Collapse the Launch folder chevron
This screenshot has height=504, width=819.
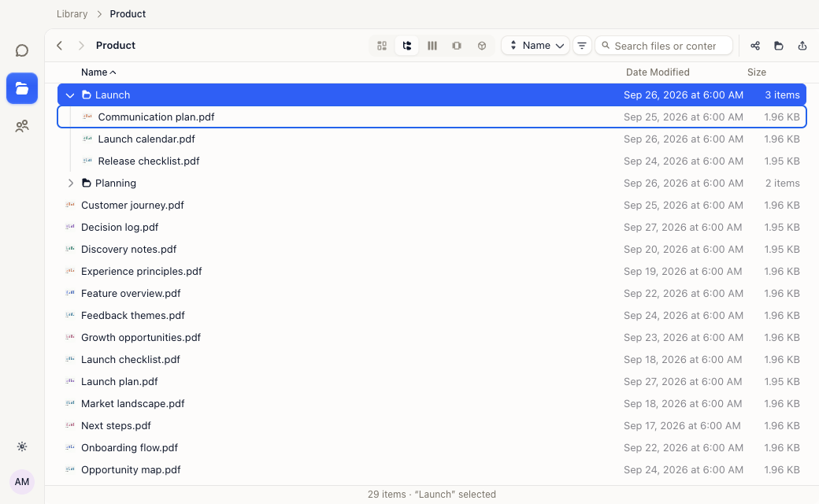(x=70, y=95)
